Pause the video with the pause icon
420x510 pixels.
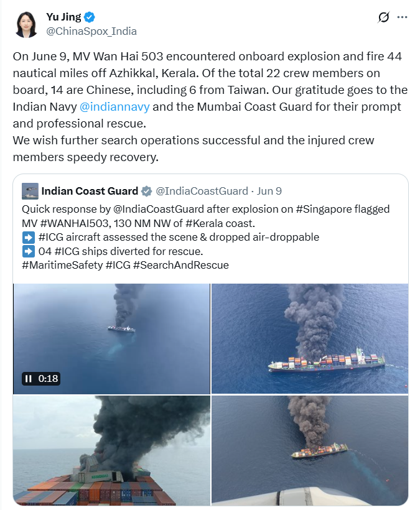[29, 379]
